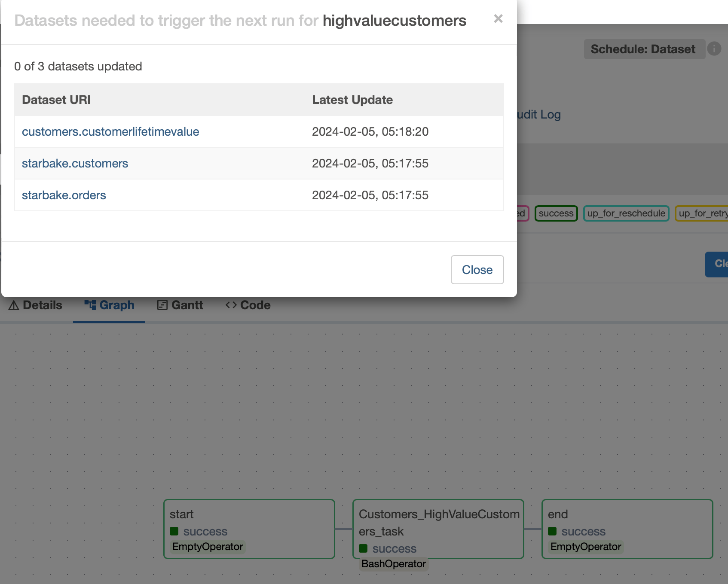Click the BashOperator label under the task node

tap(393, 564)
